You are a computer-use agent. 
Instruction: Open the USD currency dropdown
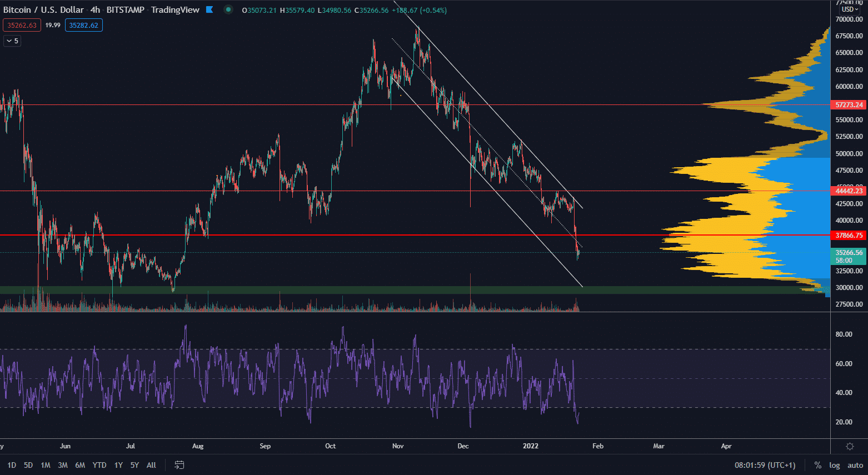tap(849, 9)
